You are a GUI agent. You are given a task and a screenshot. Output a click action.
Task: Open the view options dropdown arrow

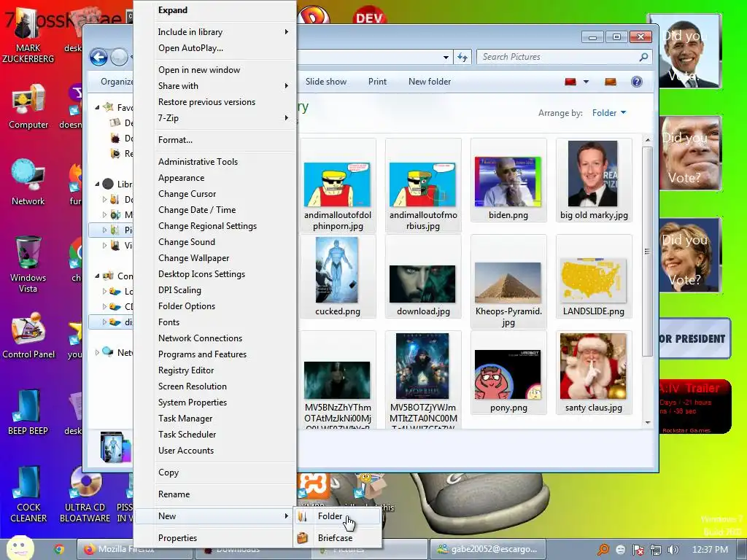click(586, 82)
